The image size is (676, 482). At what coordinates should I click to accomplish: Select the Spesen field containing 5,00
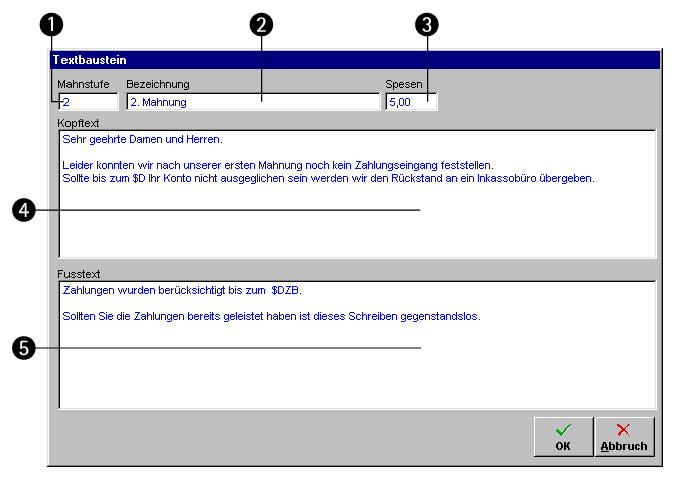point(411,102)
